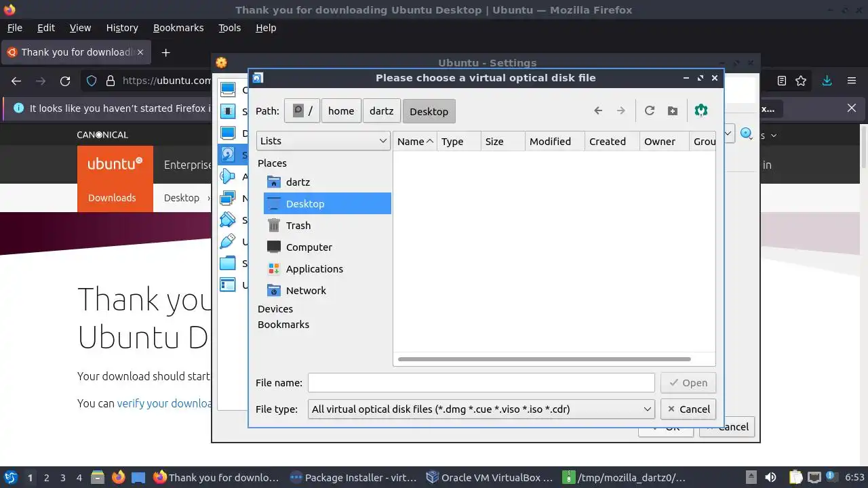Screen dimensions: 868x488
Task: Open the Firefox Bookmarks menu
Action: point(178,28)
